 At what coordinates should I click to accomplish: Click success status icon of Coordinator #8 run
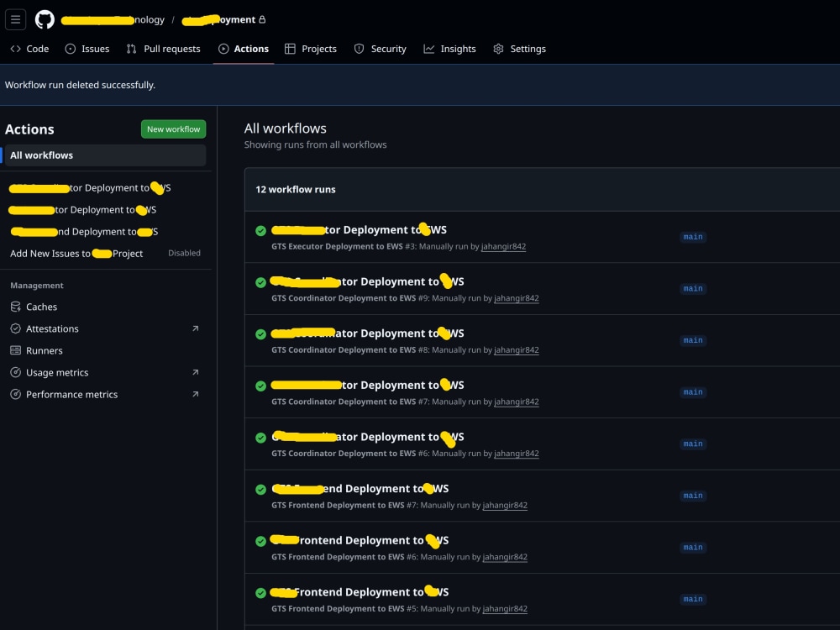[x=261, y=334]
